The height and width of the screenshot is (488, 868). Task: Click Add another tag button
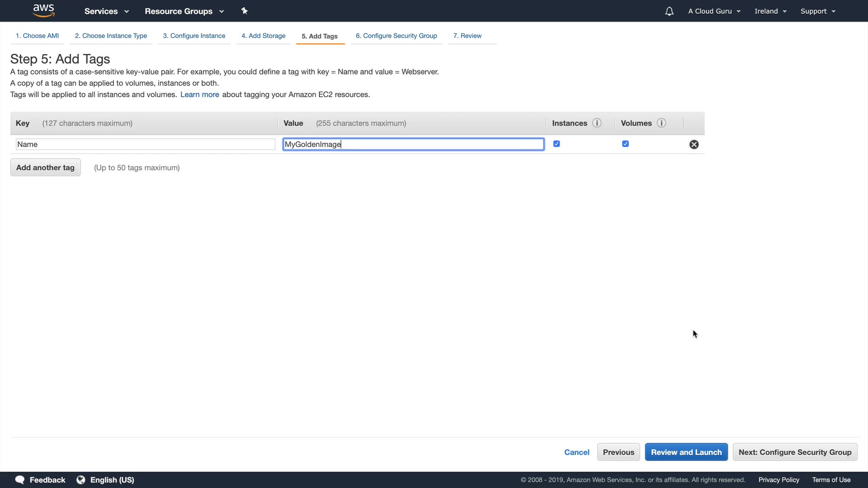pos(45,168)
